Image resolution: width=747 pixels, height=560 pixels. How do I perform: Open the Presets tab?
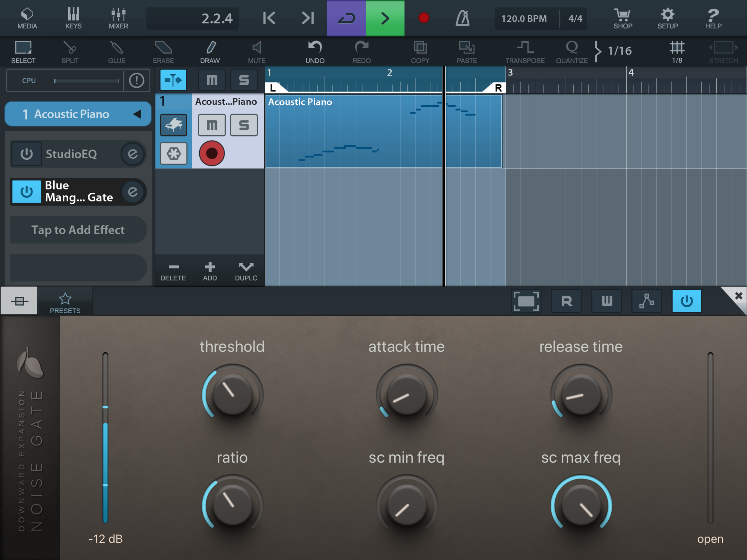pos(65,303)
